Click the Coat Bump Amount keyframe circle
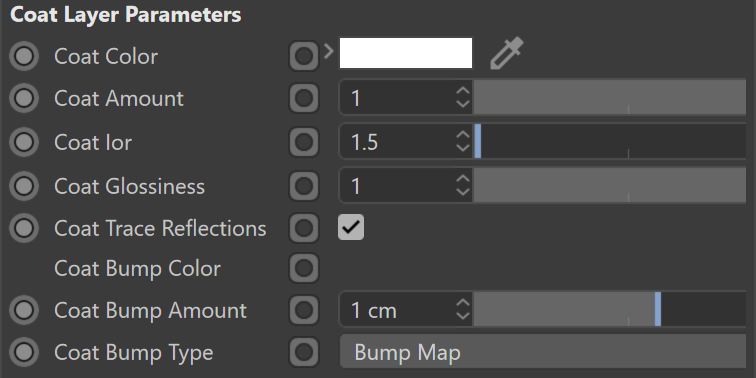756x378 pixels. [x=24, y=310]
